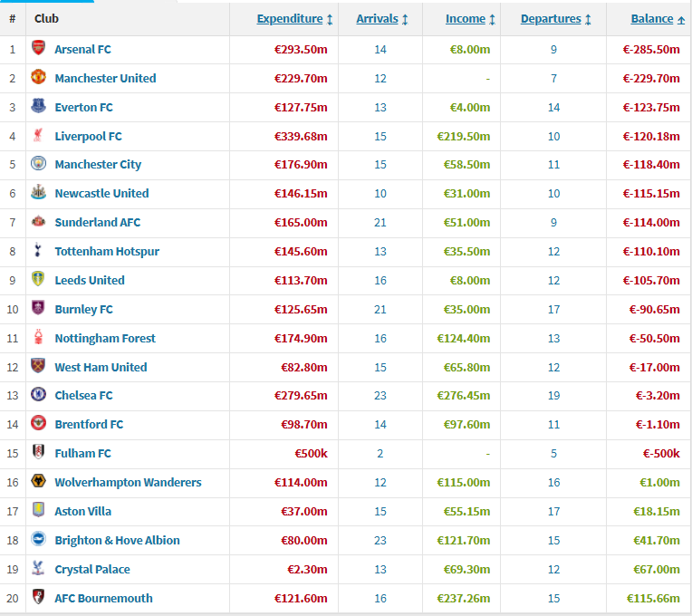Click the Brighton & Hove Albion crest icon
The width and height of the screenshot is (692, 616).
click(38, 539)
